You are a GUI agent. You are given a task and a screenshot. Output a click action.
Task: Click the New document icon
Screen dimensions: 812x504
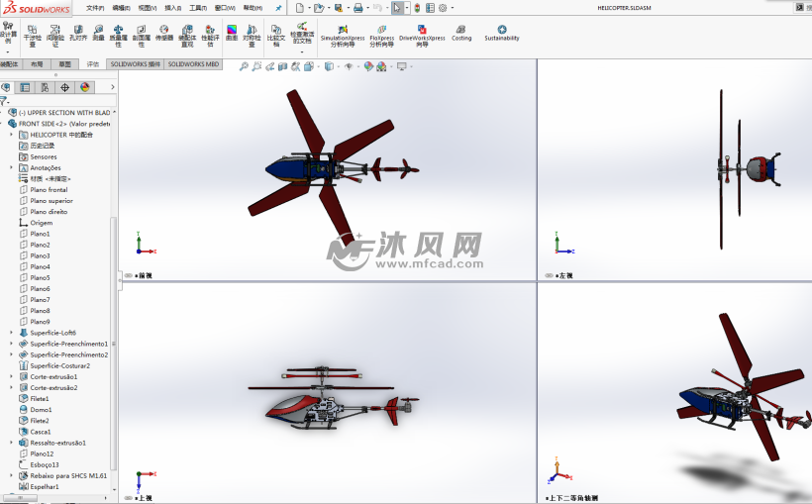(x=299, y=8)
